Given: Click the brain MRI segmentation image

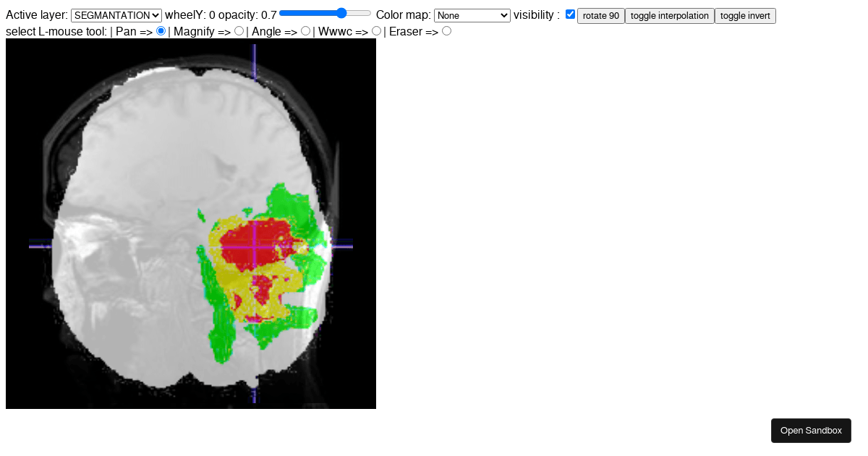Looking at the screenshot, I should 191,224.
